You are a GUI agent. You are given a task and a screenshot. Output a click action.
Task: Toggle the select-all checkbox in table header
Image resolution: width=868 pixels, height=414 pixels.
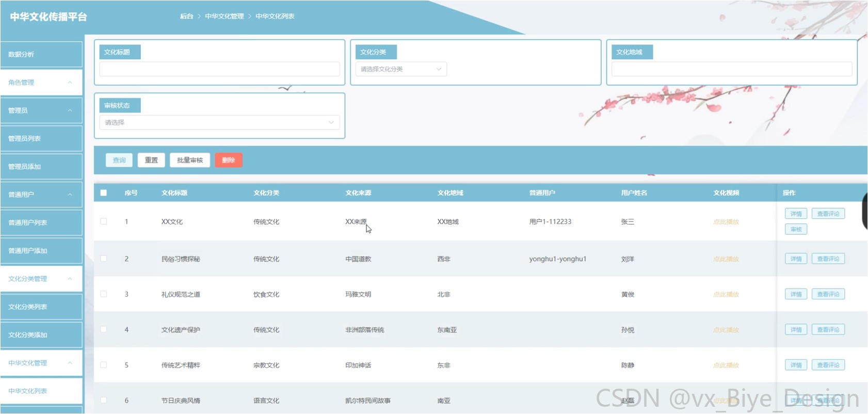point(104,193)
